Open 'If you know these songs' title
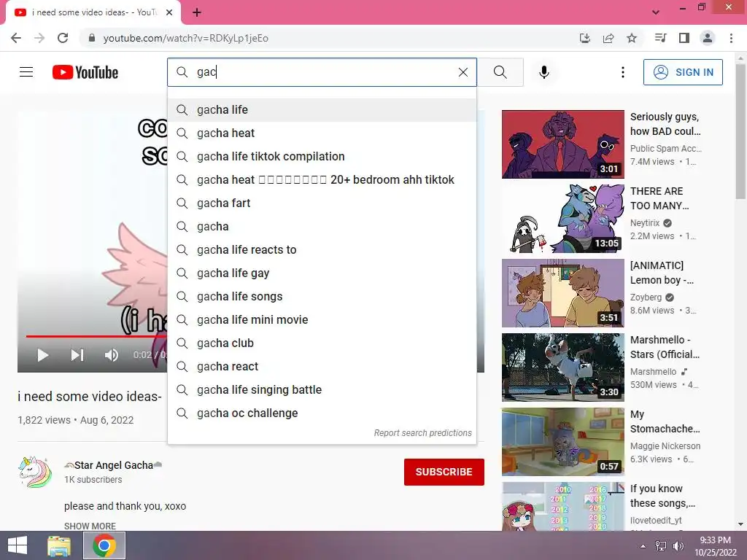The height and width of the screenshot is (560, 747). pyautogui.click(x=662, y=496)
